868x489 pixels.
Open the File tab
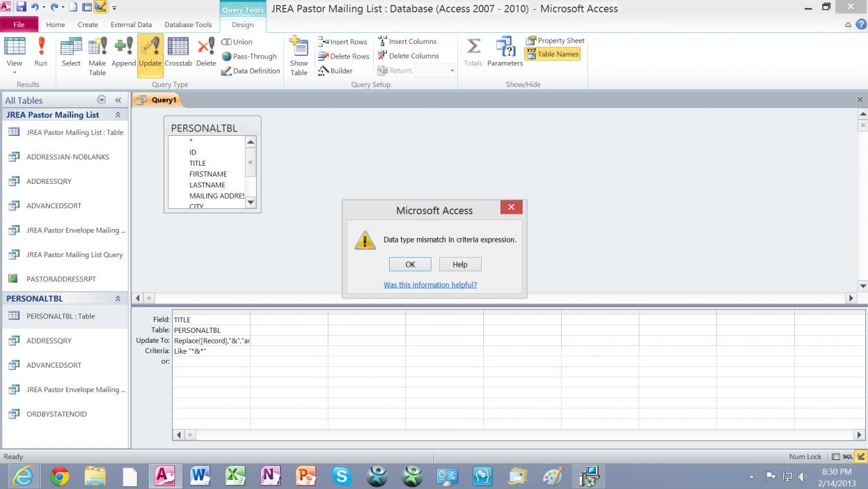coord(19,24)
